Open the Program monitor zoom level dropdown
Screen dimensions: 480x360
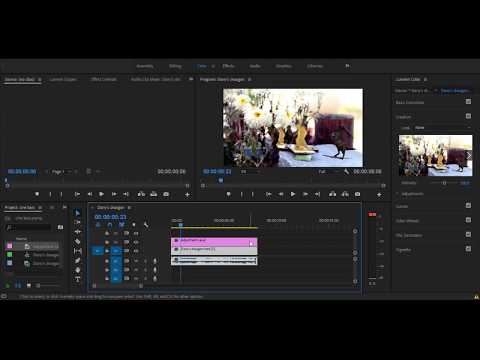click(250, 171)
